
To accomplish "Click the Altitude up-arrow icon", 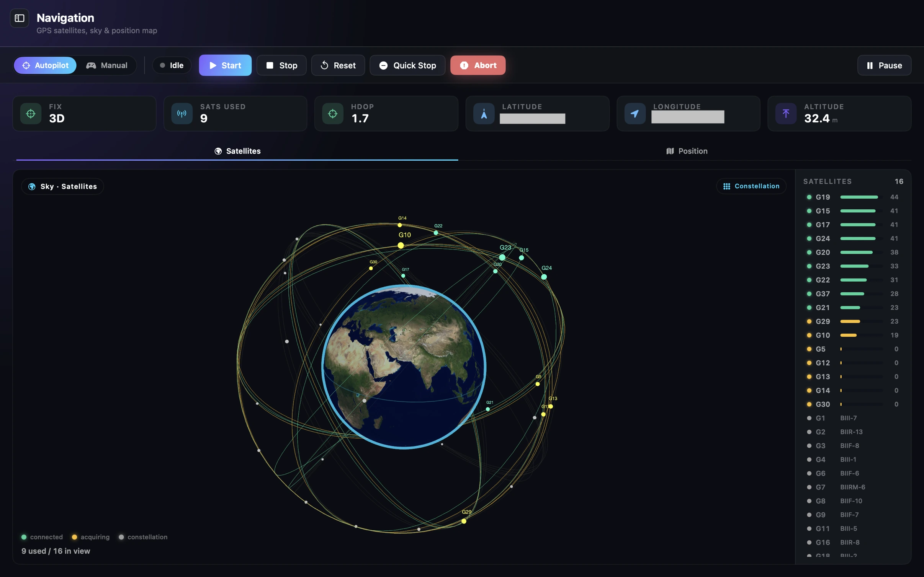I will 786,114.
